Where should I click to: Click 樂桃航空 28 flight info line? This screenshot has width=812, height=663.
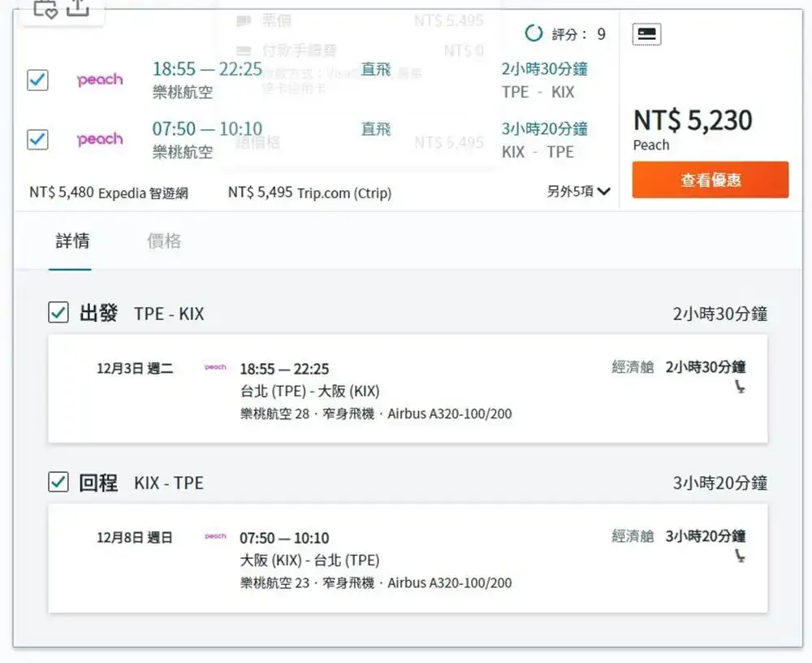pyautogui.click(x=376, y=414)
